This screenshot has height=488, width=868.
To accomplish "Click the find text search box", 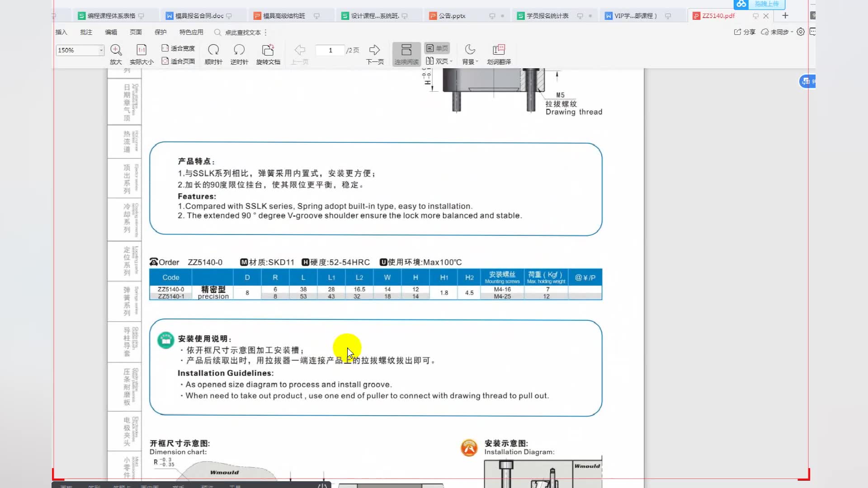I will 243,33.
